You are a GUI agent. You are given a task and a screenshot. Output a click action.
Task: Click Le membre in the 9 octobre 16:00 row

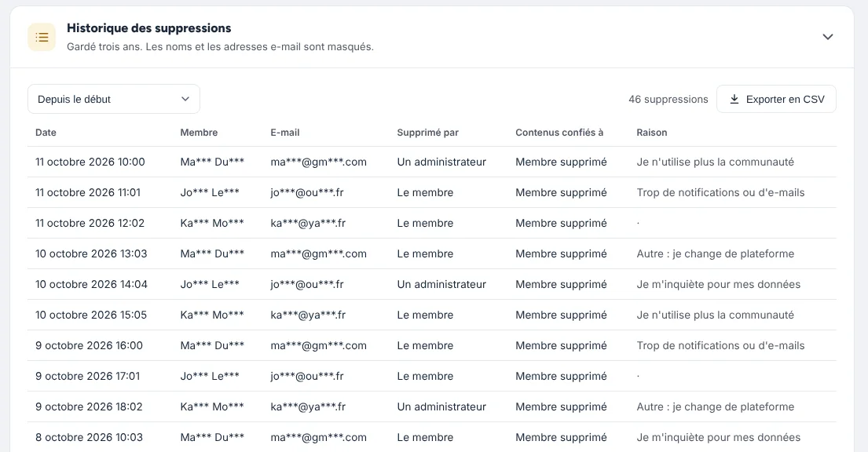point(425,346)
